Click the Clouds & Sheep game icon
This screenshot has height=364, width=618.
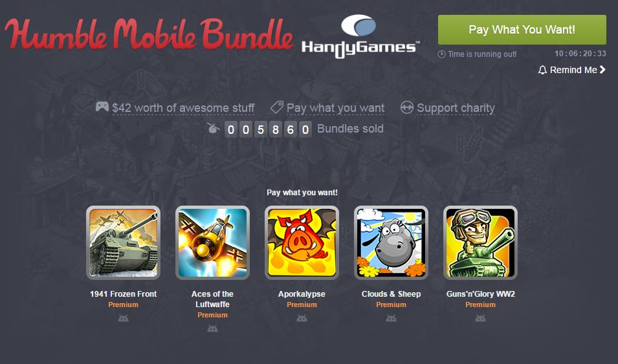(391, 242)
